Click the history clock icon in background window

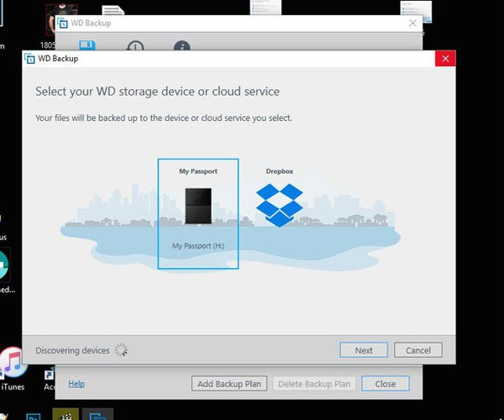[134, 48]
